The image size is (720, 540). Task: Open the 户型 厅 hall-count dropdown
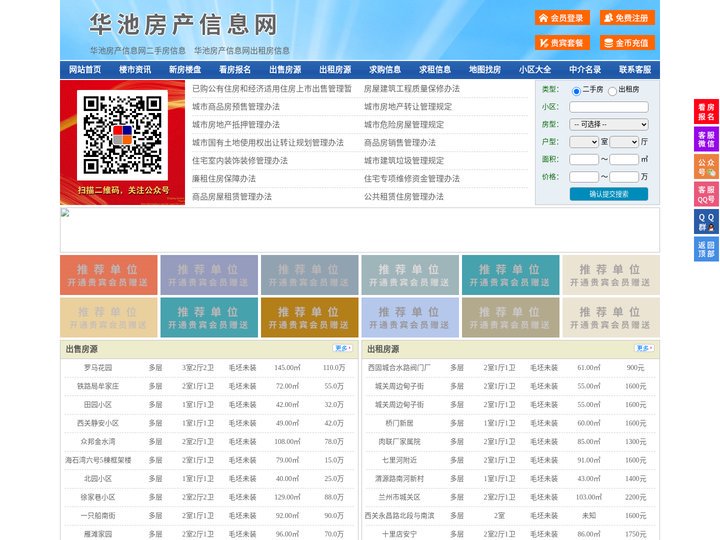[x=624, y=142]
